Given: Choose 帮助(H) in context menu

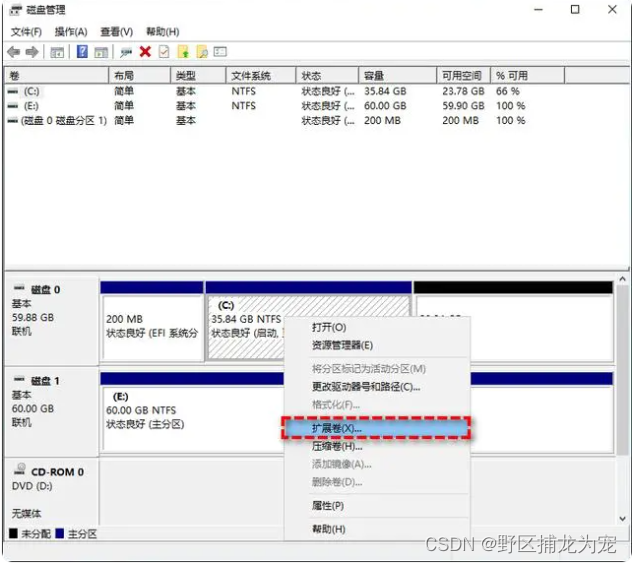Looking at the screenshot, I should (x=377, y=529).
